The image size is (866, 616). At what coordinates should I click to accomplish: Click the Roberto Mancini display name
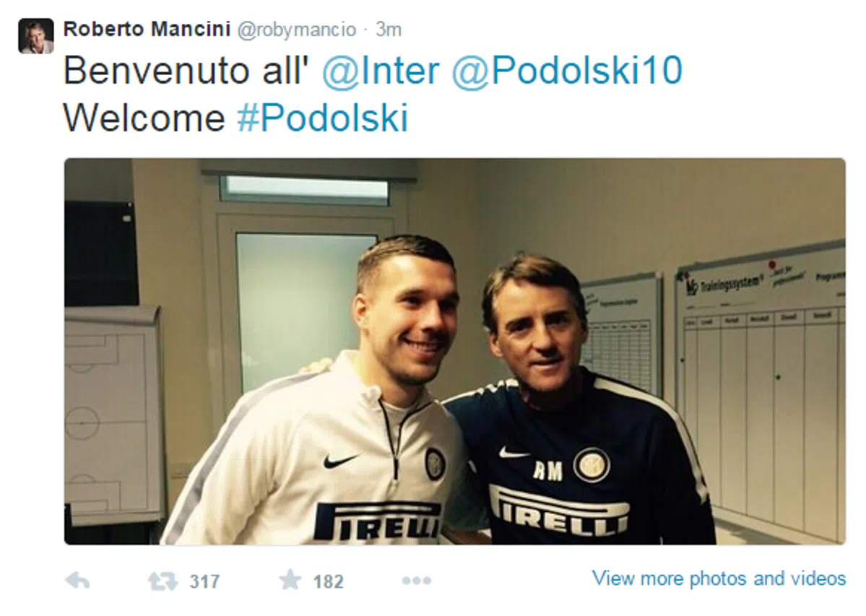[x=147, y=30]
